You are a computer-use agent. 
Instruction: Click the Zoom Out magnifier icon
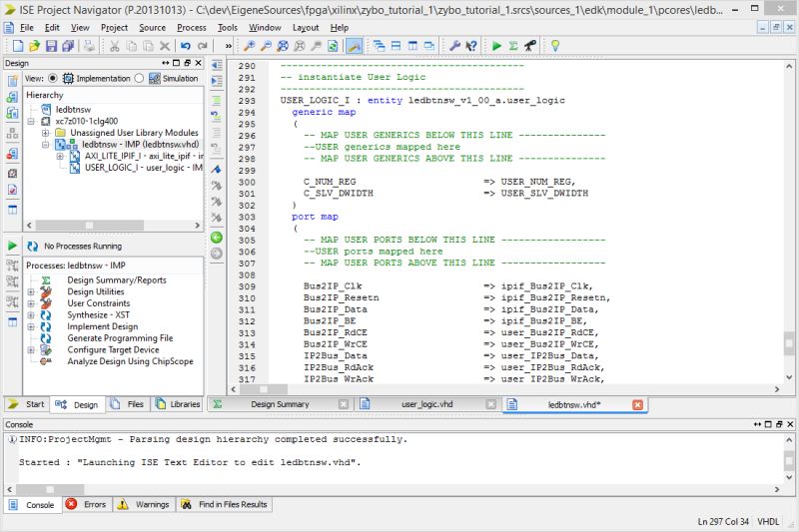[x=266, y=46]
